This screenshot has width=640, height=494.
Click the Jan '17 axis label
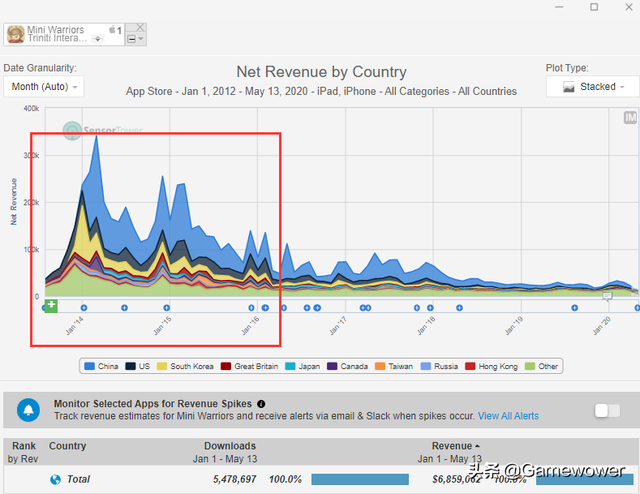click(x=338, y=326)
